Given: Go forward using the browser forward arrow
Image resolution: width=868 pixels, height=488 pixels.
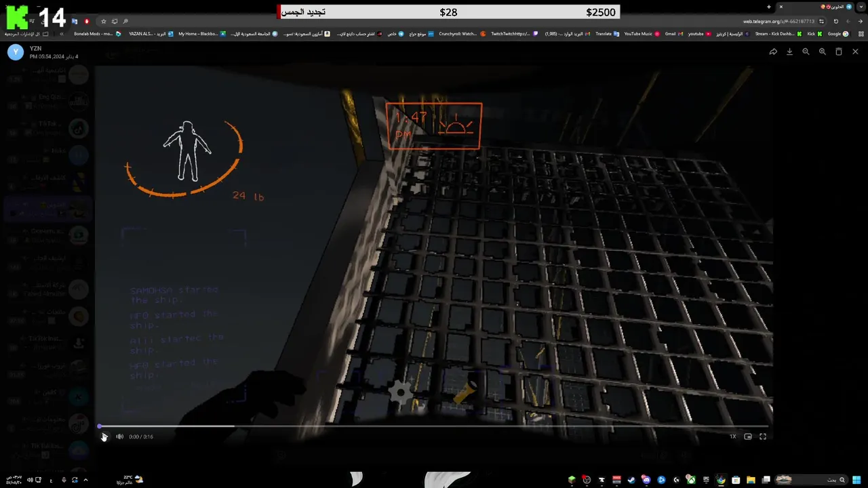Looking at the screenshot, I should (848, 21).
